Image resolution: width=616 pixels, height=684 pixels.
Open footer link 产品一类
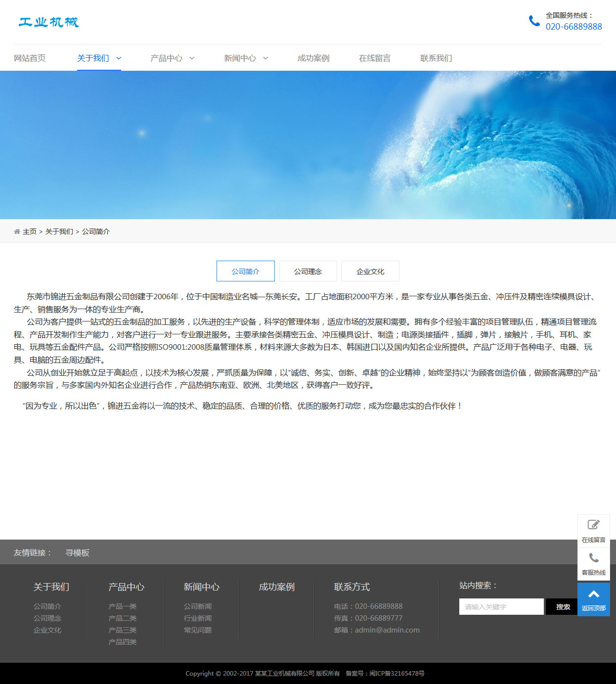coord(123,606)
